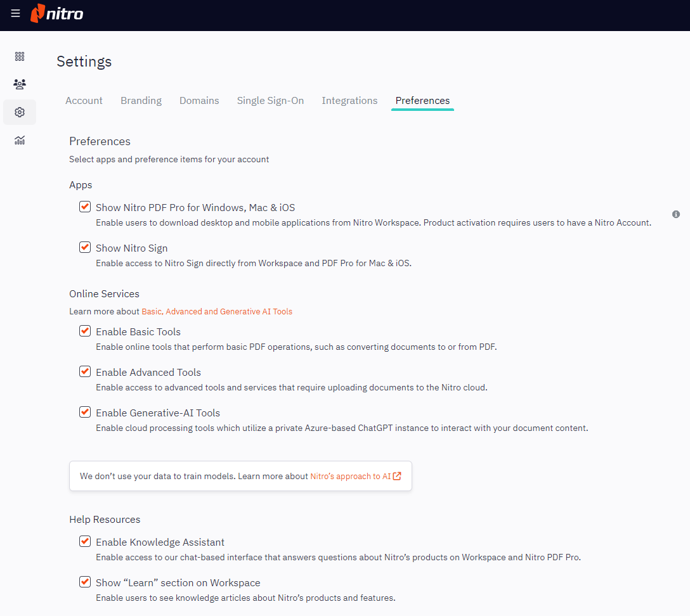Open the users group sidebar icon
Viewport: 690px width, 616px height.
pyautogui.click(x=20, y=84)
